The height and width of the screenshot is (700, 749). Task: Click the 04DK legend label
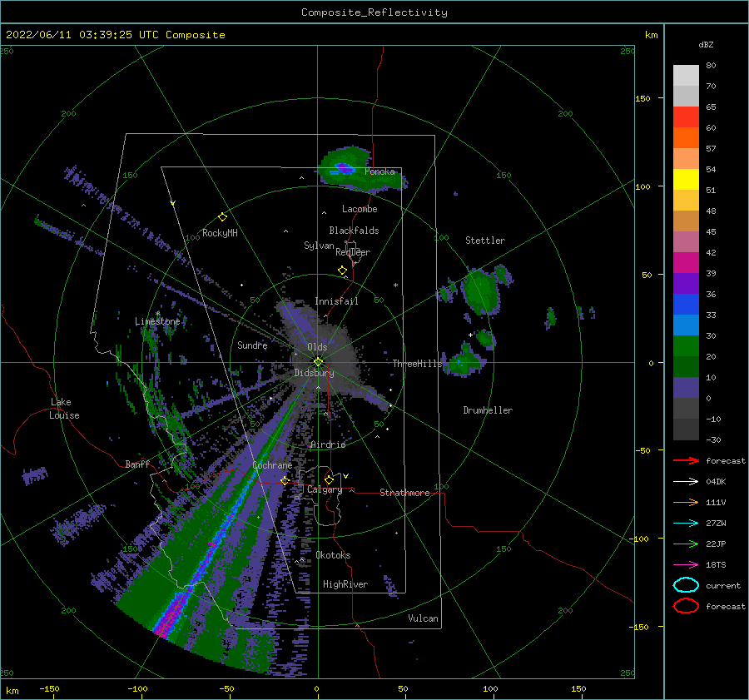(716, 482)
